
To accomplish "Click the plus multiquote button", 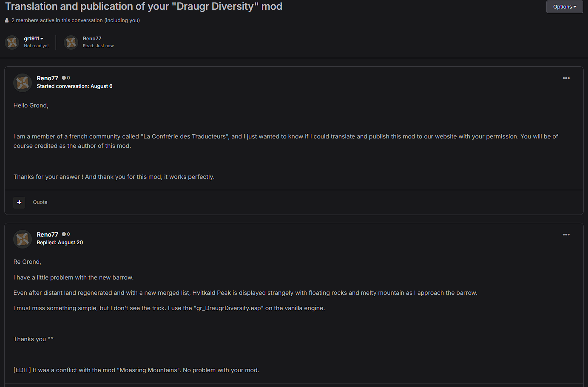I will [19, 202].
